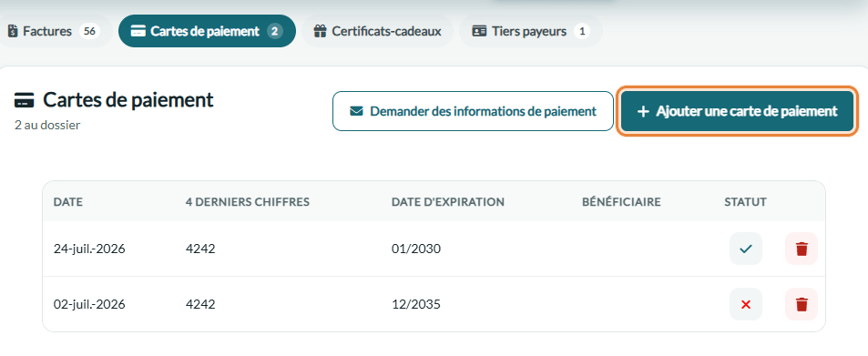The height and width of the screenshot is (356, 868).
Task: Select the Cartes de paiement tab
Action: tap(207, 31)
